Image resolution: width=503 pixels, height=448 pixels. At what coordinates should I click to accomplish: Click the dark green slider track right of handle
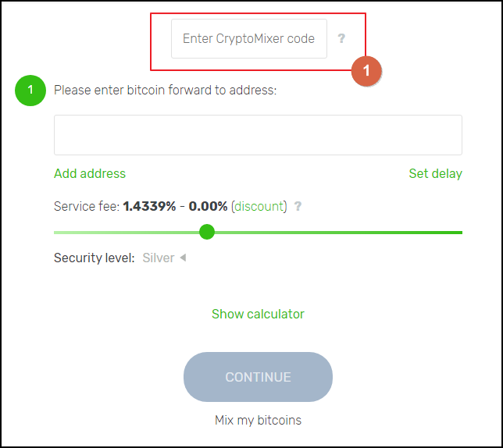[x=336, y=233]
